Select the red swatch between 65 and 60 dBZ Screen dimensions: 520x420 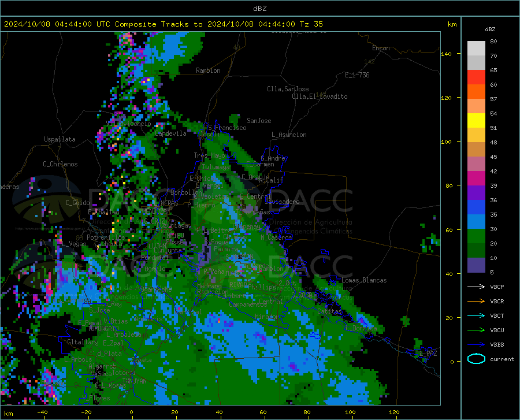click(476, 77)
